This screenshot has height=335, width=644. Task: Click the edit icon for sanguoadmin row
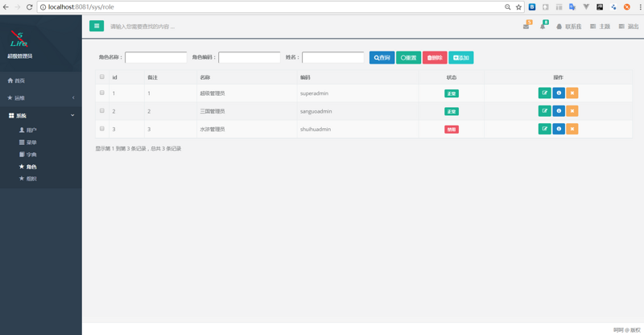(x=545, y=111)
